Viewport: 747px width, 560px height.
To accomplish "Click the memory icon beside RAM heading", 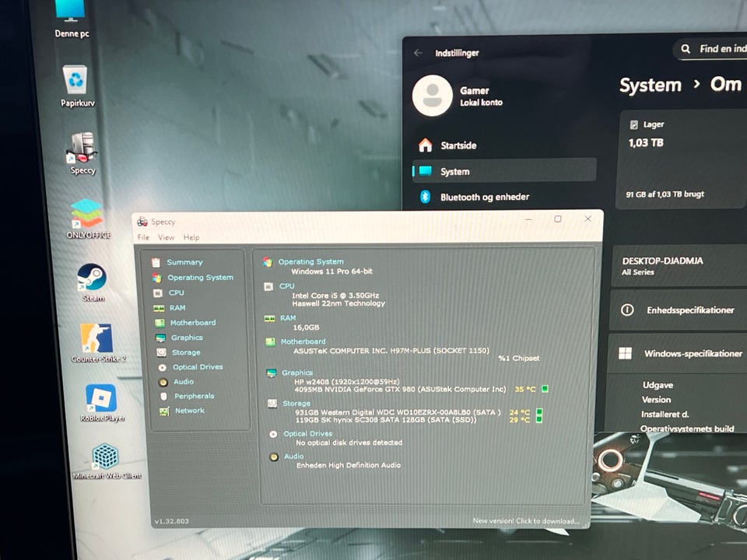I will (270, 318).
